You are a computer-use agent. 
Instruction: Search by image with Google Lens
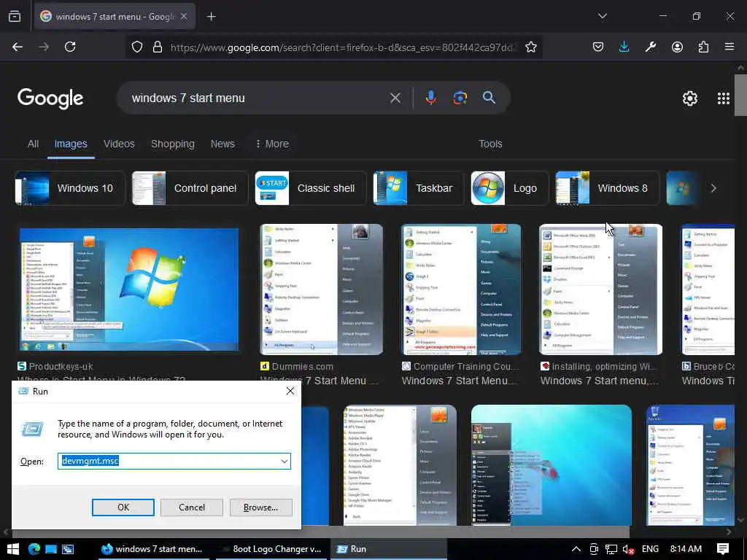(x=460, y=98)
